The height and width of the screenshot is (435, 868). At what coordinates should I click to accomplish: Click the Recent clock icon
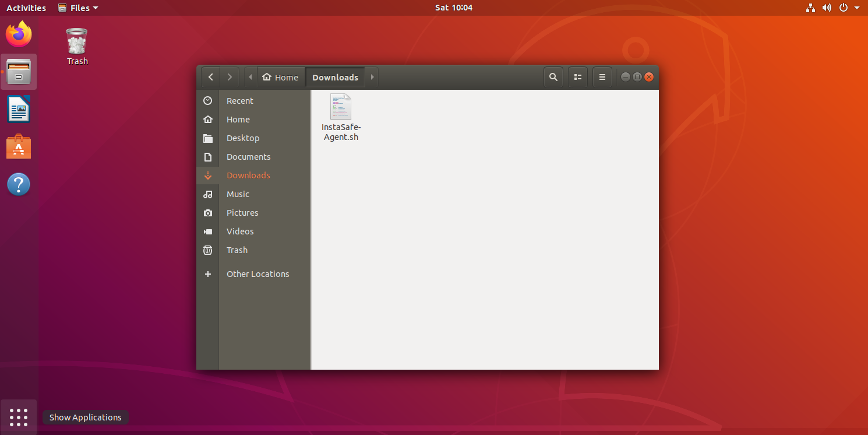pos(208,101)
